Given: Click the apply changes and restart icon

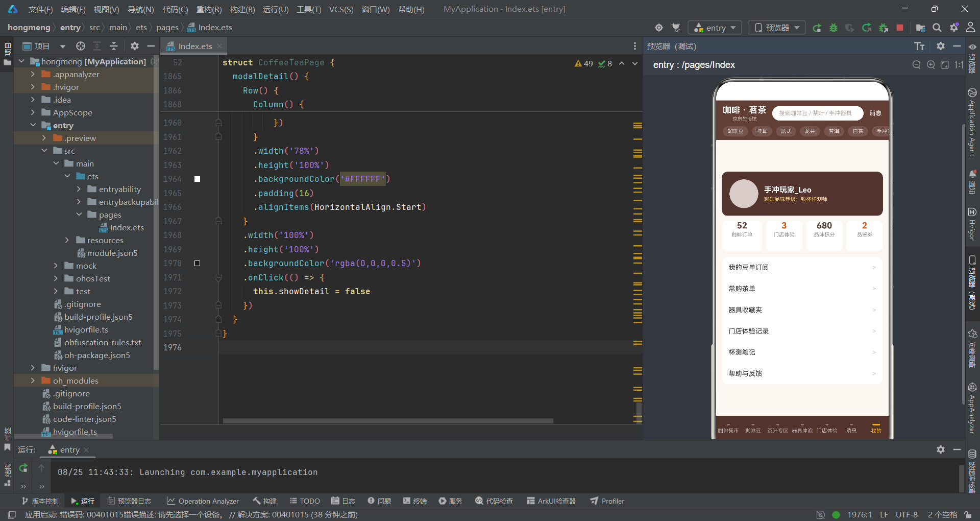Looking at the screenshot, I should (867, 28).
